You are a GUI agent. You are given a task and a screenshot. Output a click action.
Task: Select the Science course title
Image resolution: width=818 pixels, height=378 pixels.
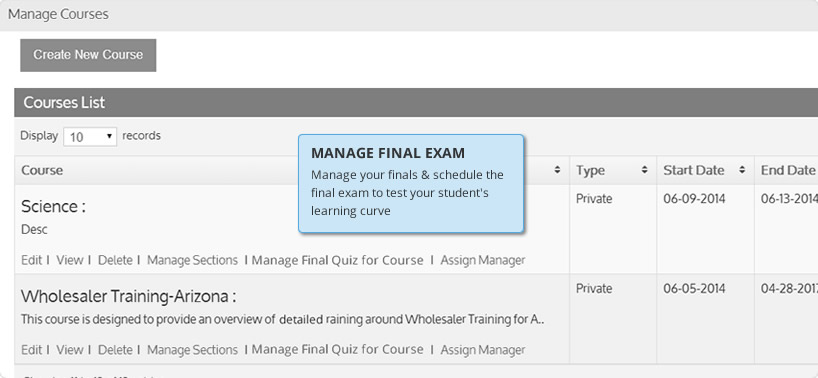pyautogui.click(x=53, y=207)
